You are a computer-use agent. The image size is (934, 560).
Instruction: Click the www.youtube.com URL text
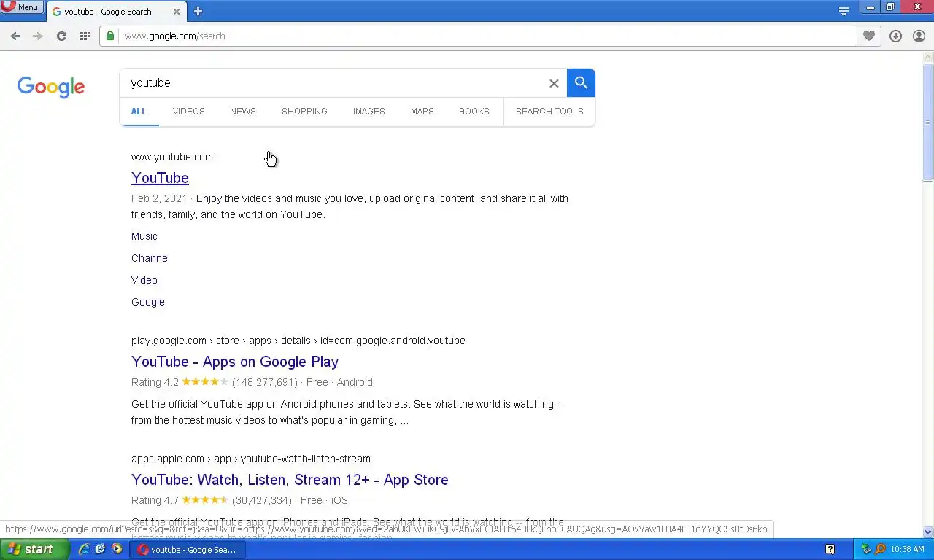click(172, 157)
